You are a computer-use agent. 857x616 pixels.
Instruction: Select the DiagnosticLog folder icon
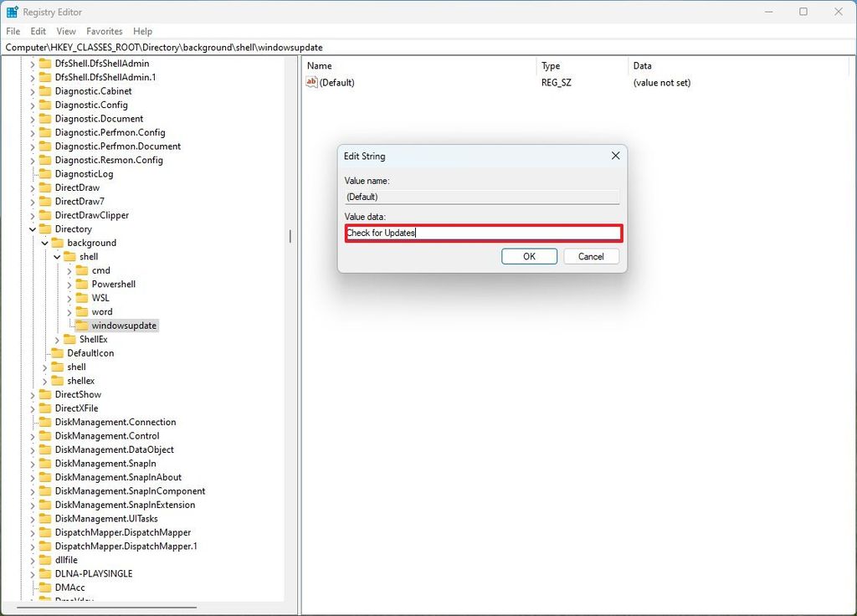44,173
